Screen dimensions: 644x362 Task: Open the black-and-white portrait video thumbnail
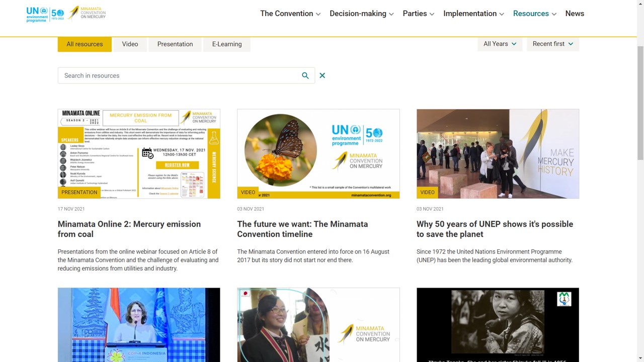(x=498, y=325)
